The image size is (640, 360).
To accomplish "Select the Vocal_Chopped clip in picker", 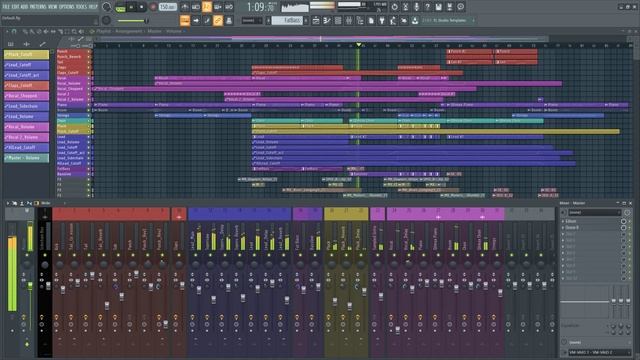I will [x=27, y=96].
